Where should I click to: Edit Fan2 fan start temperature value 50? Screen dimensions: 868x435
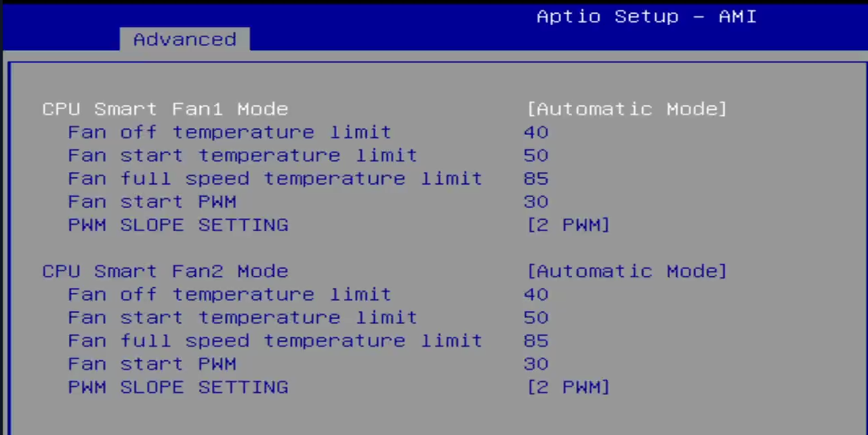(536, 318)
